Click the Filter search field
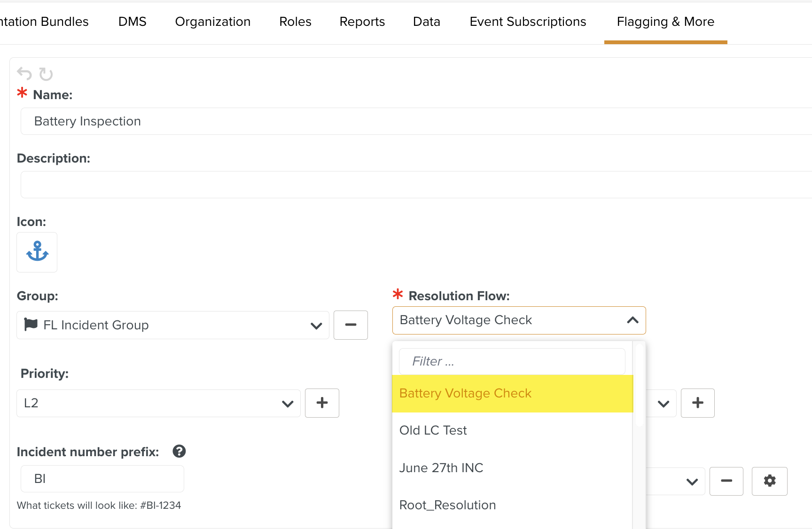812x529 pixels. pyautogui.click(x=512, y=361)
